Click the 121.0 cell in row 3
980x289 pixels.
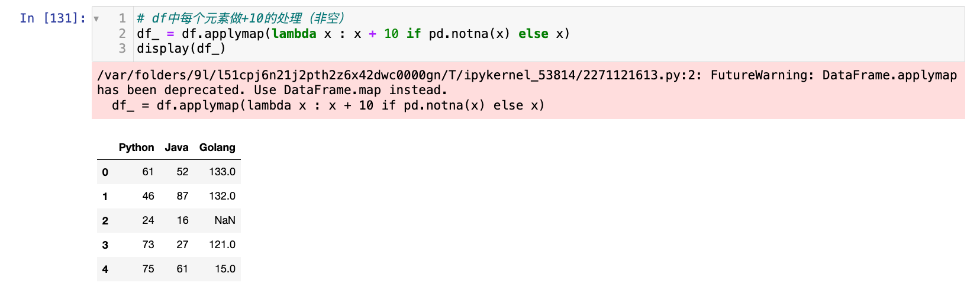click(x=222, y=245)
